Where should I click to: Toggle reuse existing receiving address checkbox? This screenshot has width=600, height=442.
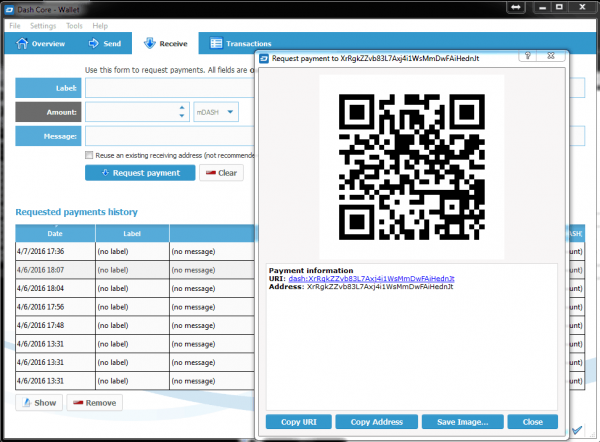pos(89,155)
